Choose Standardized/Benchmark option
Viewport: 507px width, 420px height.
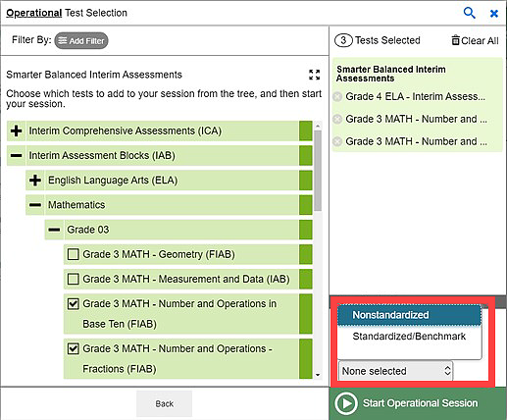(x=409, y=337)
